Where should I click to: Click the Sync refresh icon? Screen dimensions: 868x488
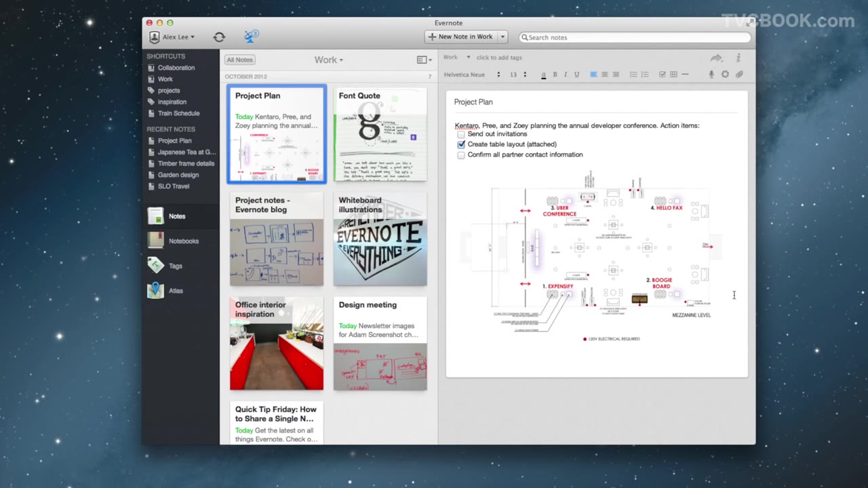pos(219,37)
